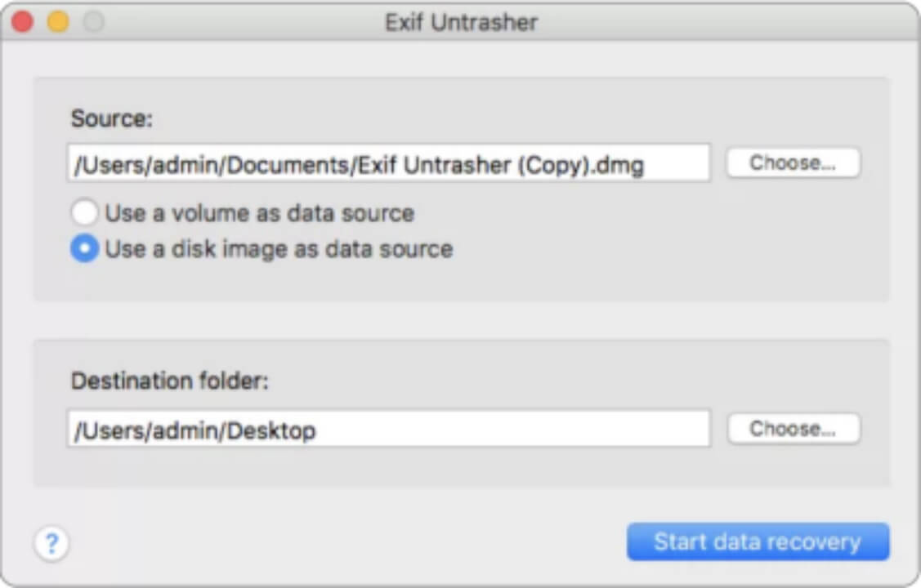
Task: Click the 'Use a disk image as data source' text
Action: (x=279, y=249)
